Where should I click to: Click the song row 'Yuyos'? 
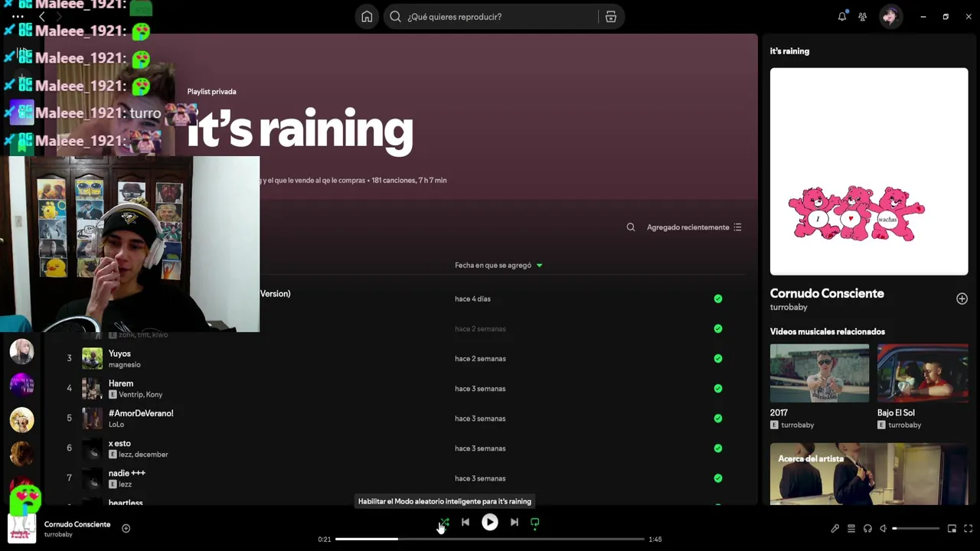pos(394,358)
